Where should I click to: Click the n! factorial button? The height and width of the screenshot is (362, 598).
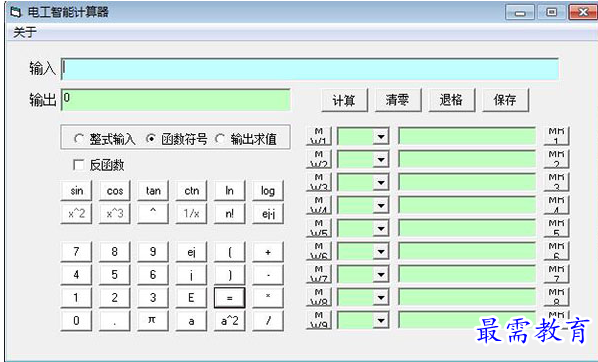point(230,214)
